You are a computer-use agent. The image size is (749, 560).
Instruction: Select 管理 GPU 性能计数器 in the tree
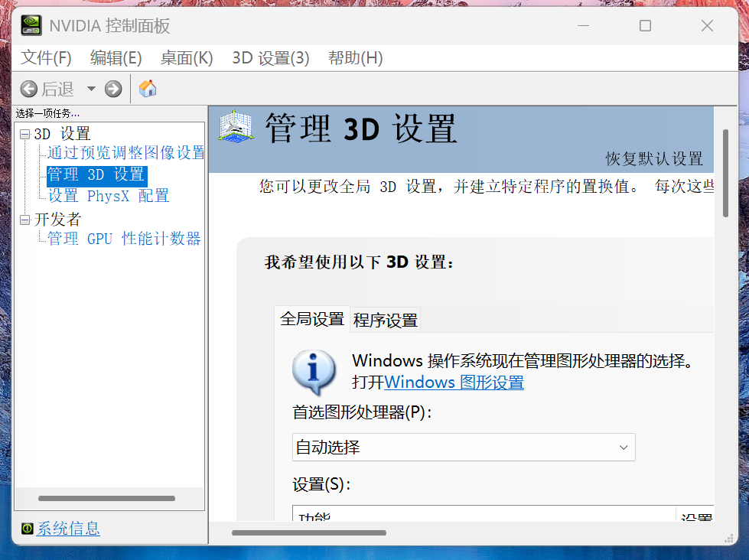[124, 239]
